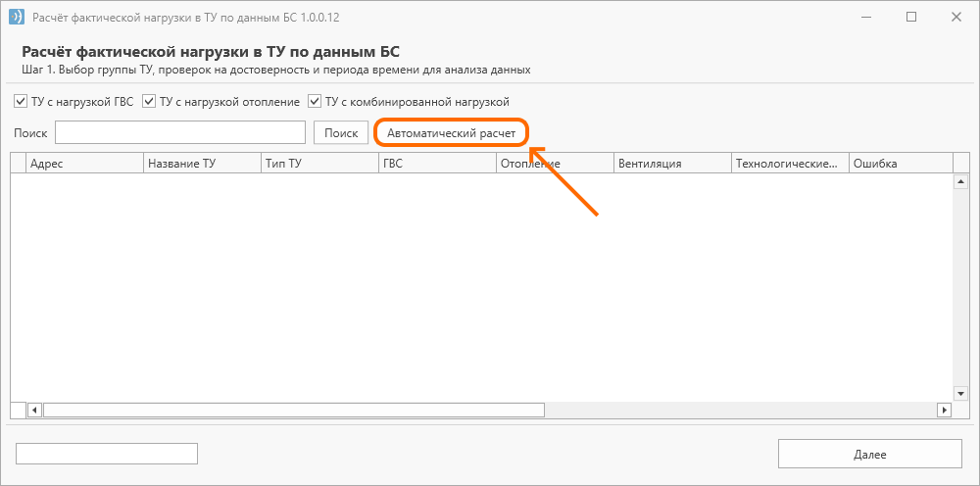Click the vertical scrollbar down arrow
Viewport: 980px width, 486px height.
tap(960, 393)
